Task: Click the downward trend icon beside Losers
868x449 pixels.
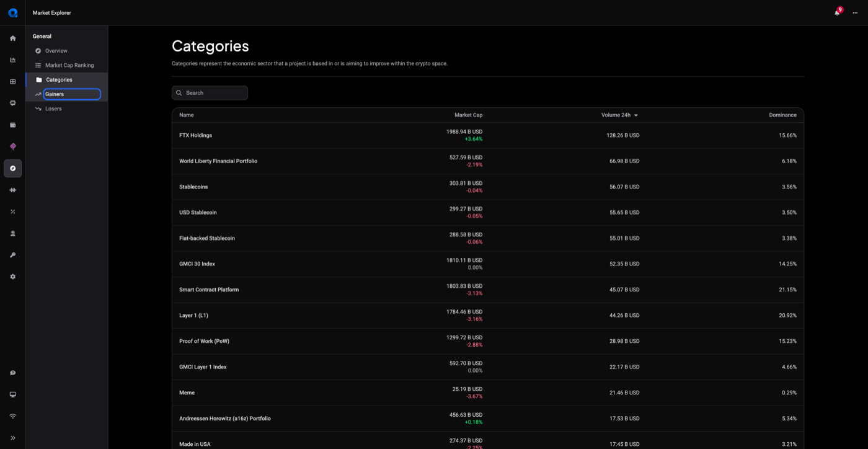Action: pyautogui.click(x=38, y=109)
